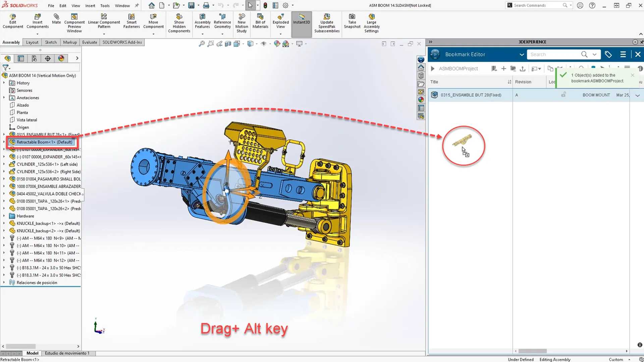Toggle the FeatureManager filter icon
Screen dimensions: 644x362
click(6, 67)
